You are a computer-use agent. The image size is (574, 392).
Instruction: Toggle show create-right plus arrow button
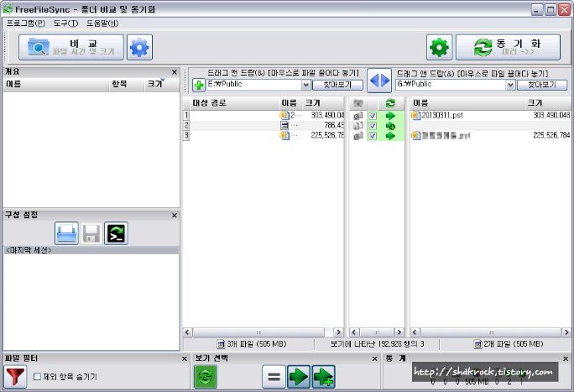click(x=323, y=377)
